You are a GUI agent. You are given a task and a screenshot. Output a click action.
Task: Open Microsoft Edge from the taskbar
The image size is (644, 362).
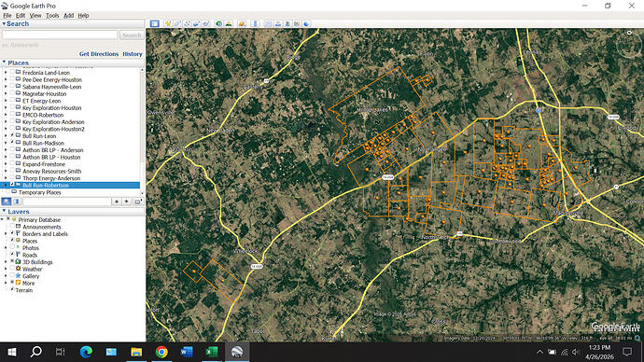click(86, 352)
